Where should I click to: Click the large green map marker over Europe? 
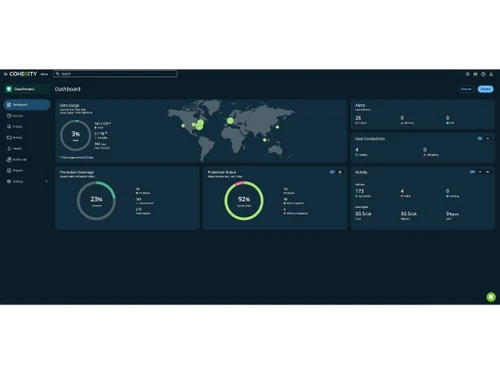pyautogui.click(x=230, y=121)
